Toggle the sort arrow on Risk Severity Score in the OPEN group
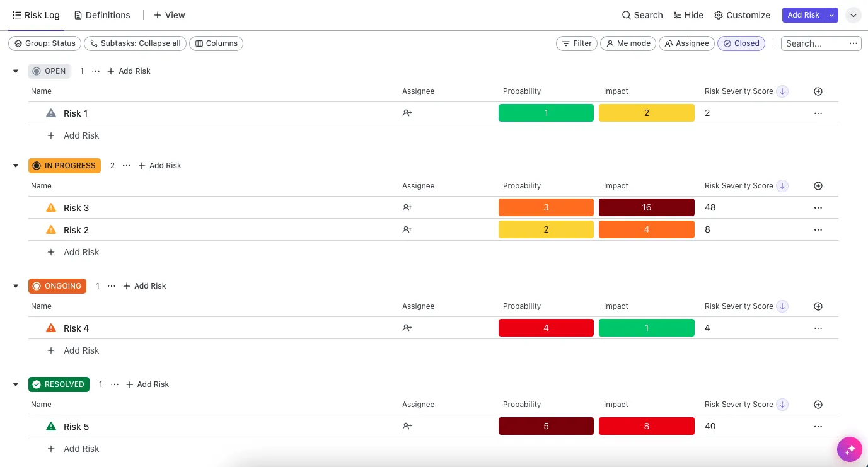 [782, 91]
